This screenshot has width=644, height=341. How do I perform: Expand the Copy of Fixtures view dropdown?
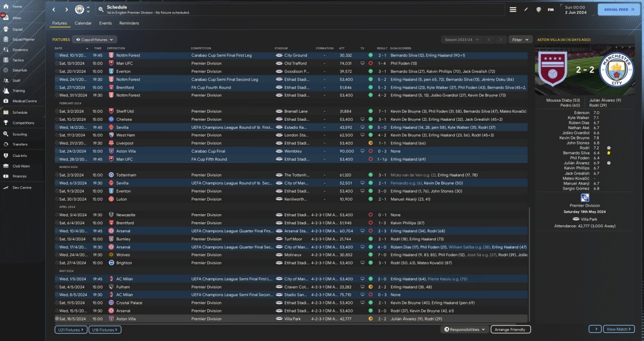click(x=95, y=39)
